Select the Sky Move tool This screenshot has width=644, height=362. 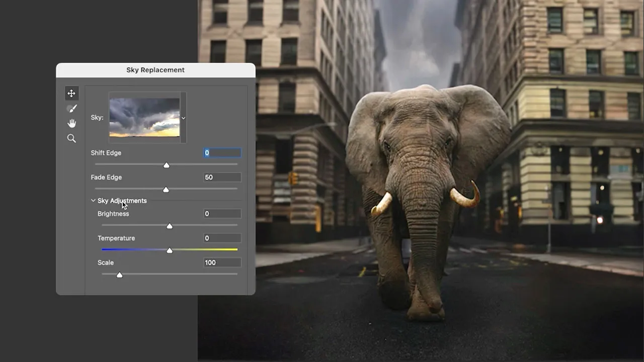point(71,94)
